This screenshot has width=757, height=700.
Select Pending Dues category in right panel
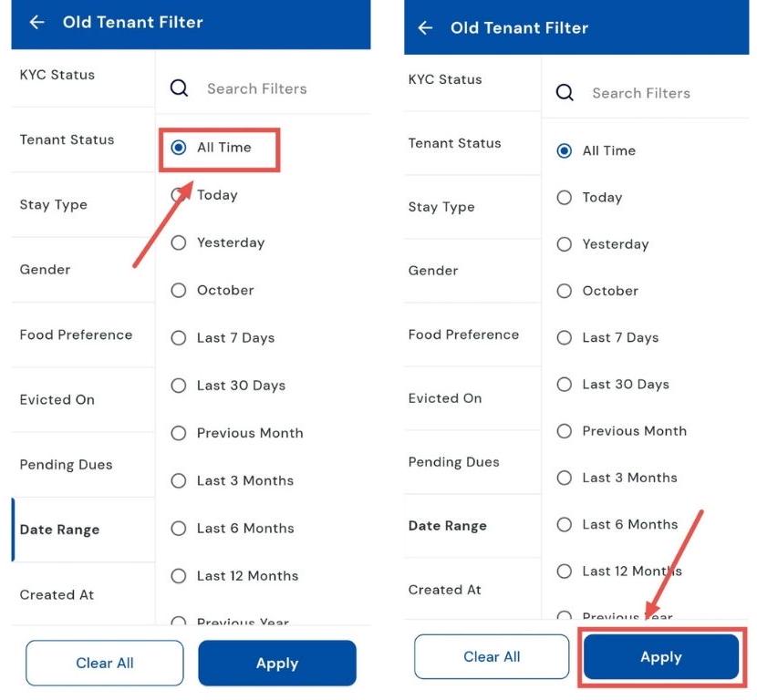453,461
